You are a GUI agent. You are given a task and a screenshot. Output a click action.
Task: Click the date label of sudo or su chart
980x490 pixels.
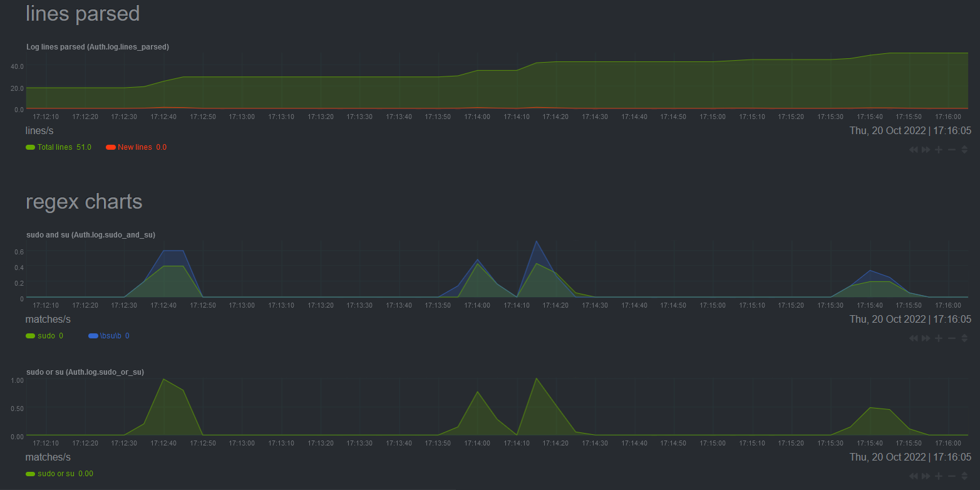coord(910,457)
